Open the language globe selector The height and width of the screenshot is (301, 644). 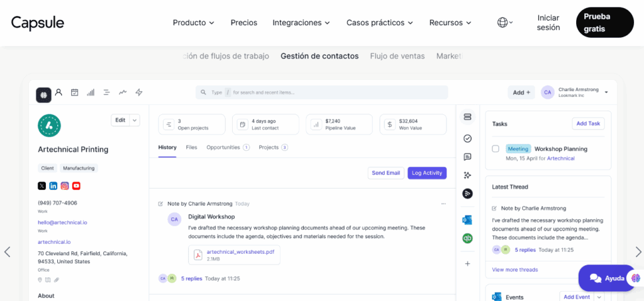coord(505,23)
